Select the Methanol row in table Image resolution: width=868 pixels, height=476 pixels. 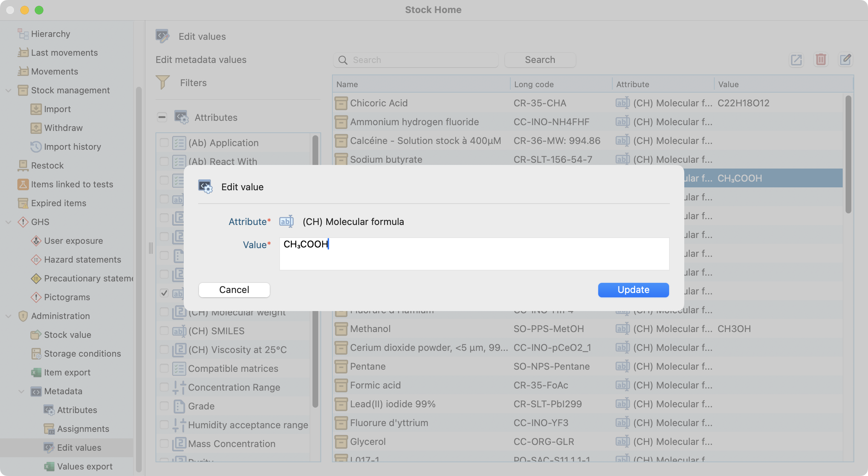click(370, 329)
